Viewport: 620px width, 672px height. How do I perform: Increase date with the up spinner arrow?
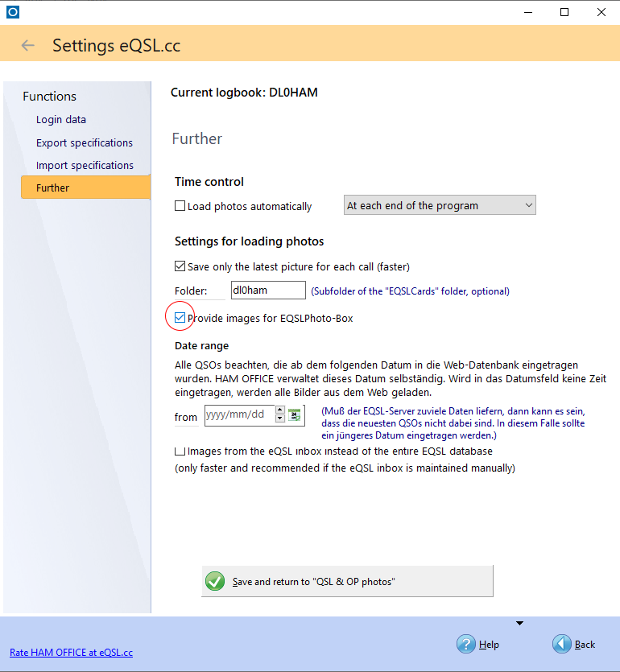tap(280, 410)
